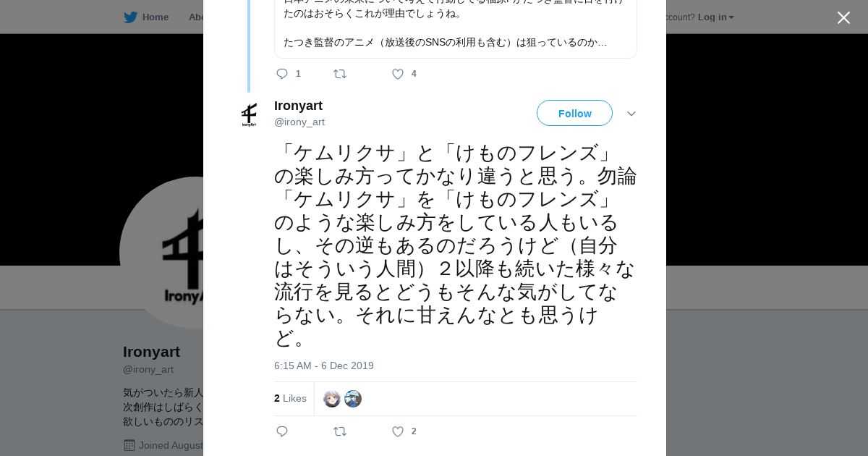Open the @irony_art handle in the tweet
This screenshot has width=868, height=456.
pos(299,122)
